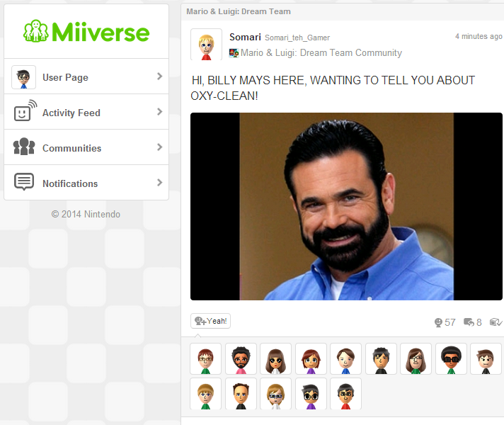Image resolution: width=504 pixels, height=425 pixels.
Task: Click the balding Mii in black shirt
Action: 241,394
